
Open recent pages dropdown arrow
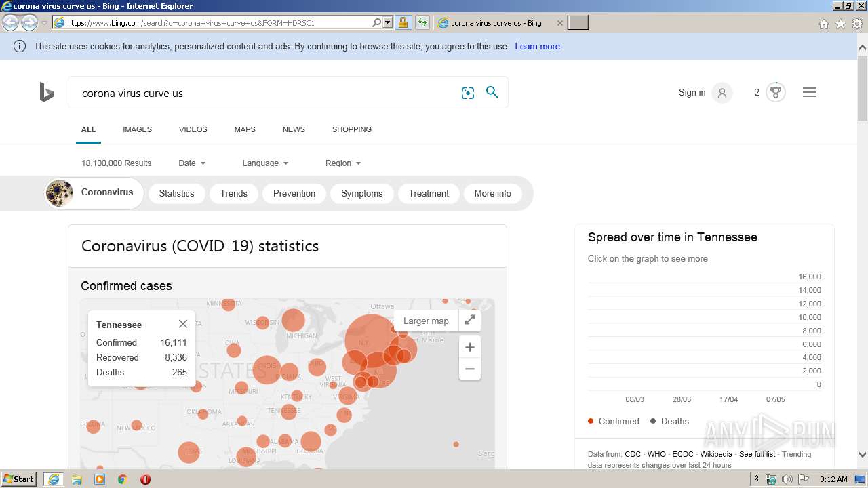click(x=44, y=22)
